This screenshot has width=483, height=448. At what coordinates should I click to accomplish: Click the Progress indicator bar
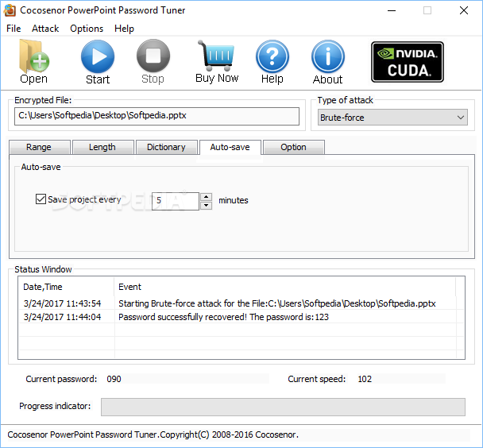[x=283, y=407]
